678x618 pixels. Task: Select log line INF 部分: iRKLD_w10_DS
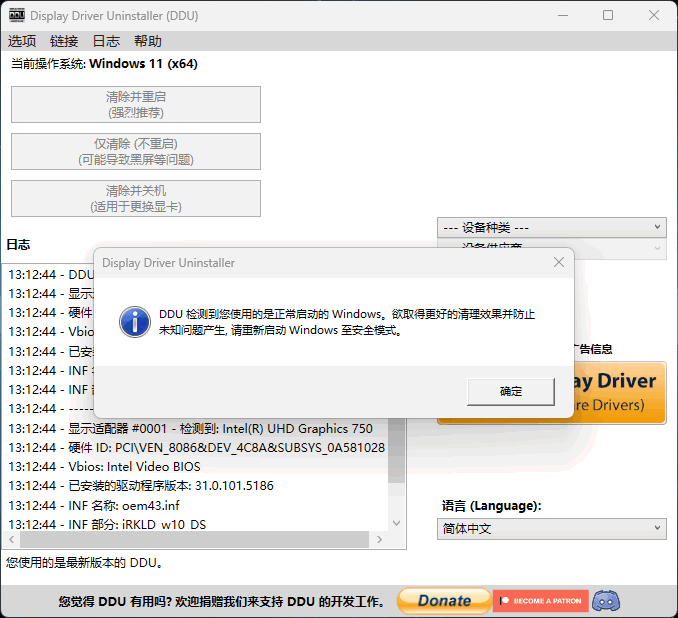[107, 525]
